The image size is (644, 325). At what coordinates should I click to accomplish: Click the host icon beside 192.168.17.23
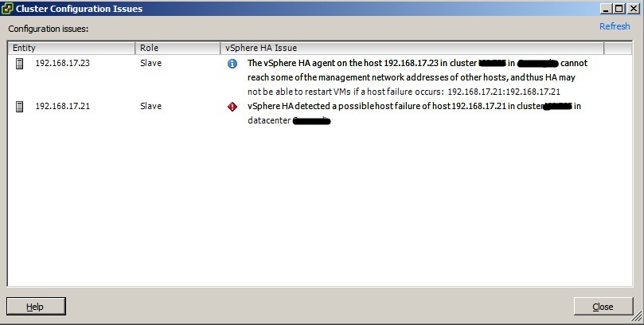tap(20, 64)
